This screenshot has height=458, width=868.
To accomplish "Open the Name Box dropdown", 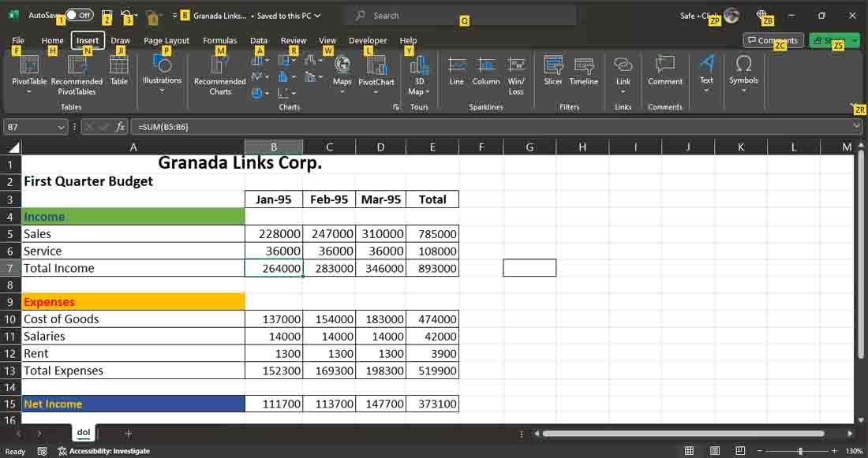I will tap(61, 127).
